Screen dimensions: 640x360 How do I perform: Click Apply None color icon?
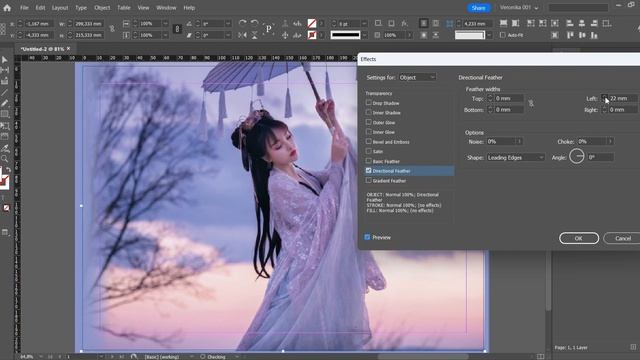click(6, 208)
